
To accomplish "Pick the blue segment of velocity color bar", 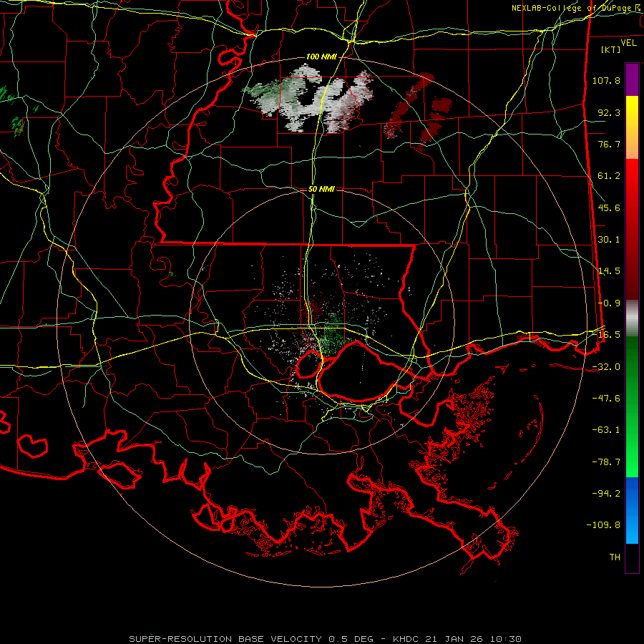I will point(632,510).
